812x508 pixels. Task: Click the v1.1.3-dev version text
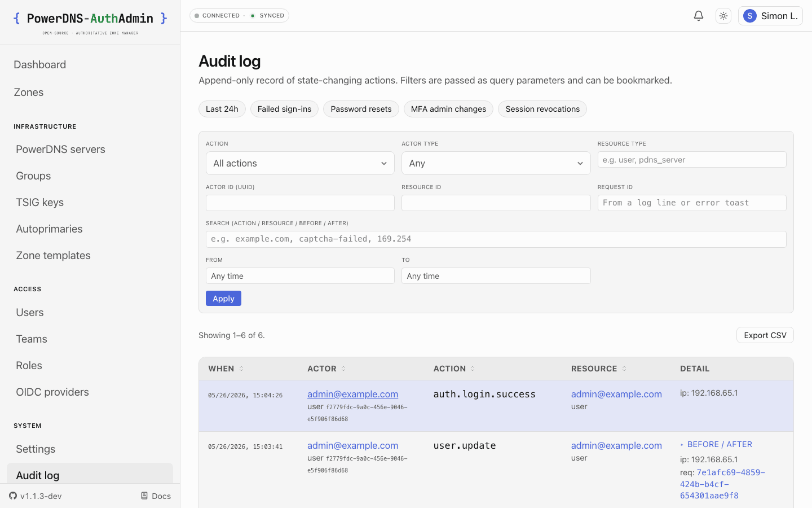click(41, 496)
